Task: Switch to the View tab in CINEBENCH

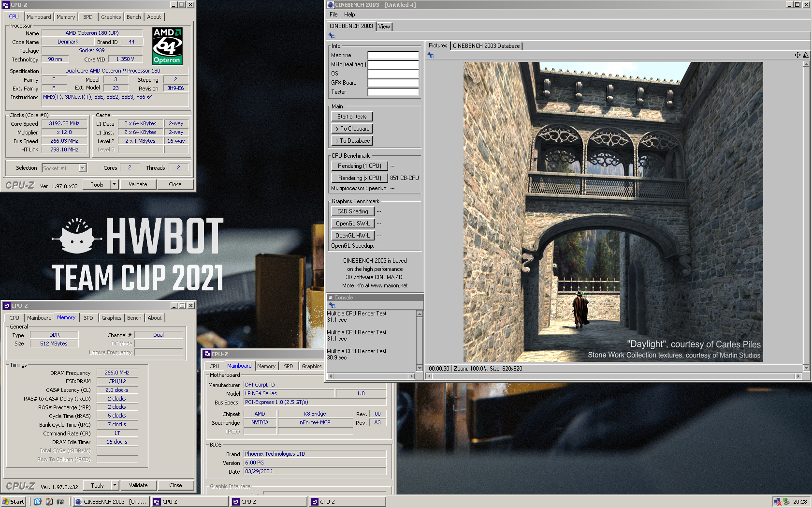Action: click(x=384, y=27)
